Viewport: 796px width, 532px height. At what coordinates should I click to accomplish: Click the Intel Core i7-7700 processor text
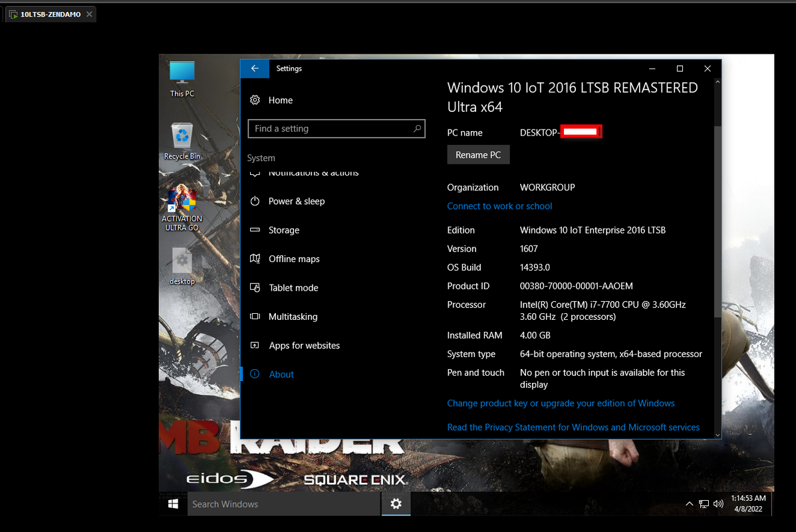(x=602, y=311)
